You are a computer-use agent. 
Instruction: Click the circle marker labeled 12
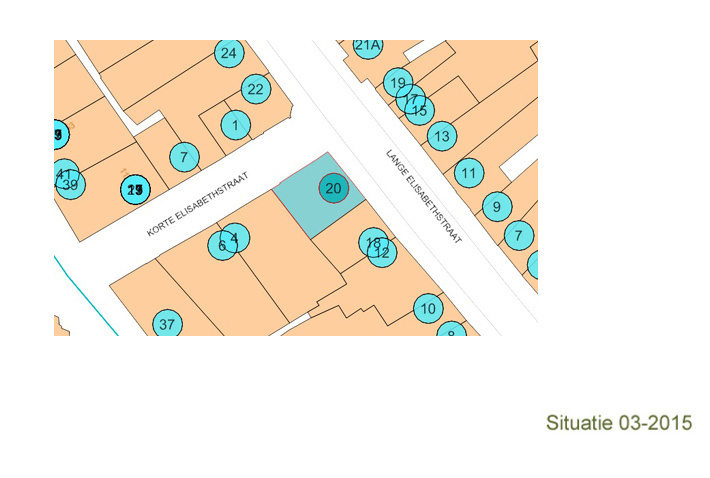(x=381, y=253)
